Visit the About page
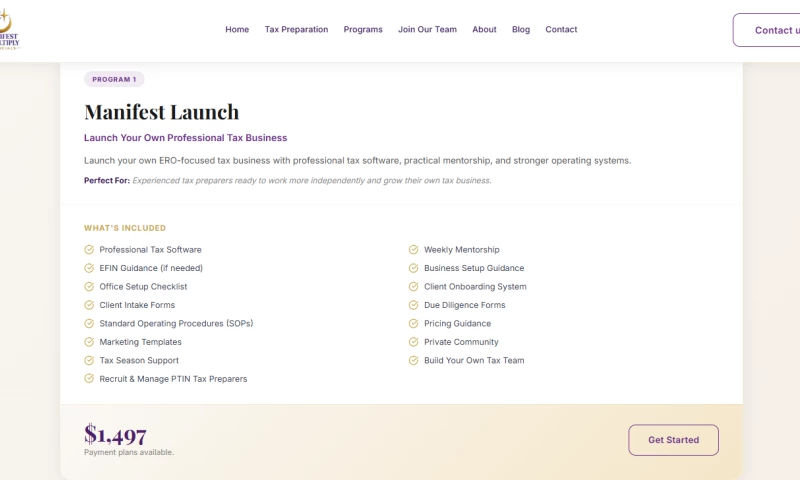 click(484, 30)
